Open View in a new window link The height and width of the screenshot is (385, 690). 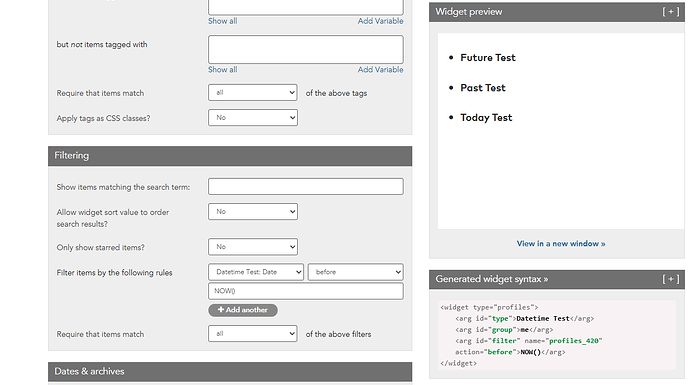561,244
